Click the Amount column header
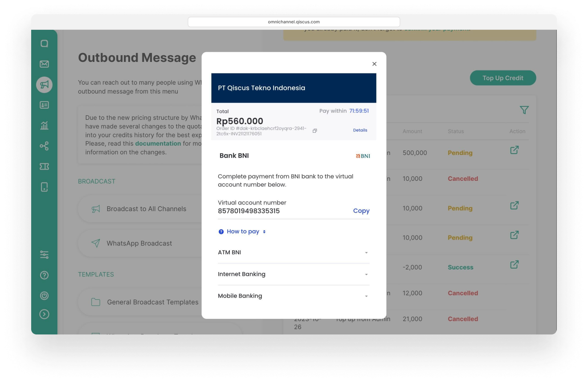The image size is (588, 383). click(412, 131)
